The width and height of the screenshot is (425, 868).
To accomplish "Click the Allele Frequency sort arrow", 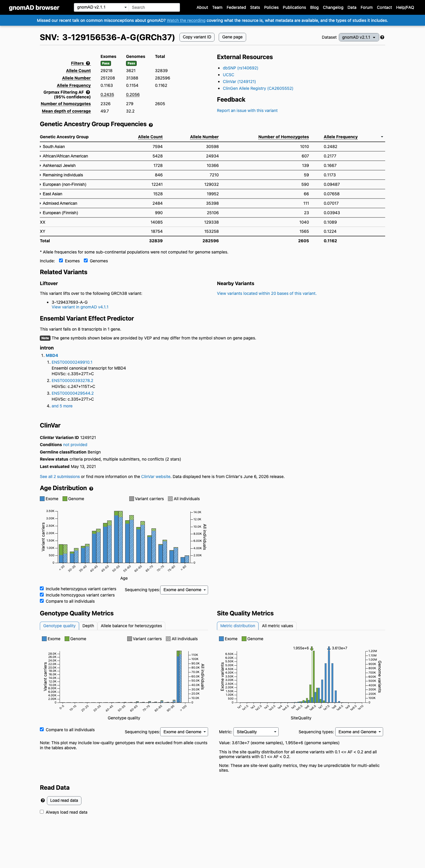I will tap(382, 137).
